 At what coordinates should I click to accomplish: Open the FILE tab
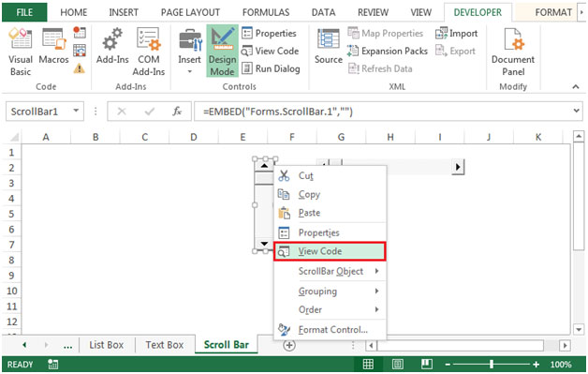[24, 12]
